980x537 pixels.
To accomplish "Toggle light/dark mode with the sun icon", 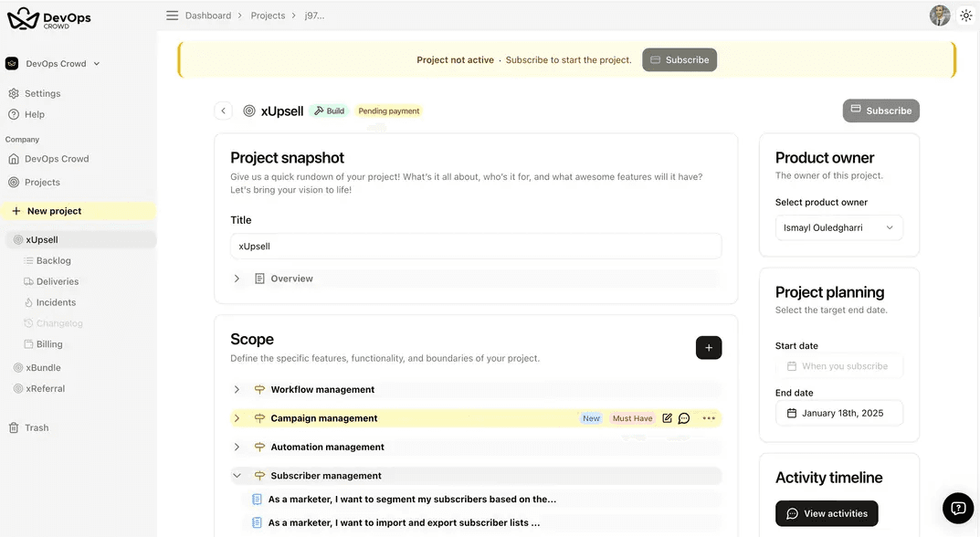I will pos(966,15).
